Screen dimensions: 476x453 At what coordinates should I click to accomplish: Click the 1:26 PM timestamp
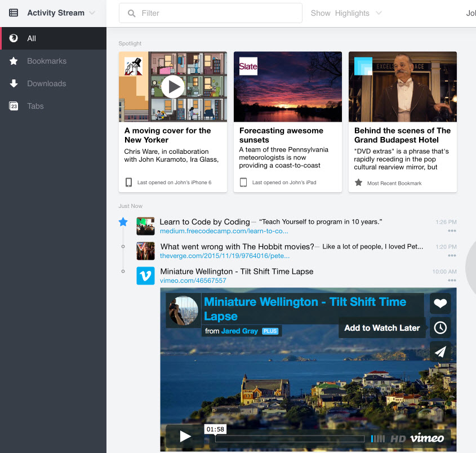coord(446,222)
